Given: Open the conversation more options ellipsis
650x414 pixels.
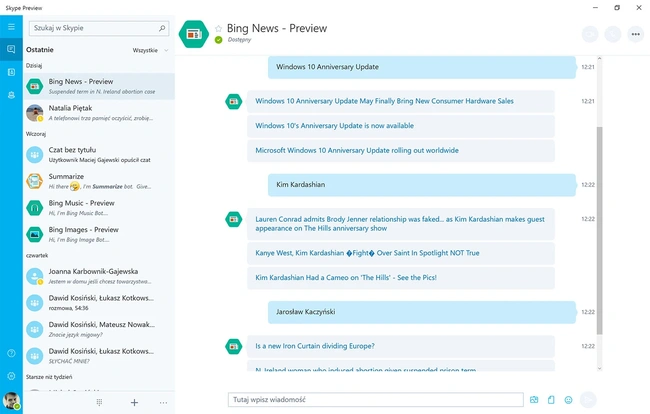Looking at the screenshot, I should click(635, 34).
